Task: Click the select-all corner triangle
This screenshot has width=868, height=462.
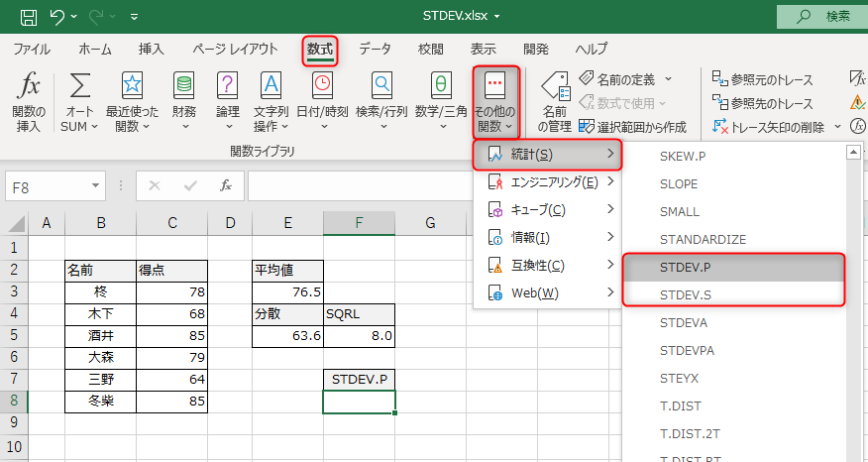Action: pyautogui.click(x=17, y=223)
